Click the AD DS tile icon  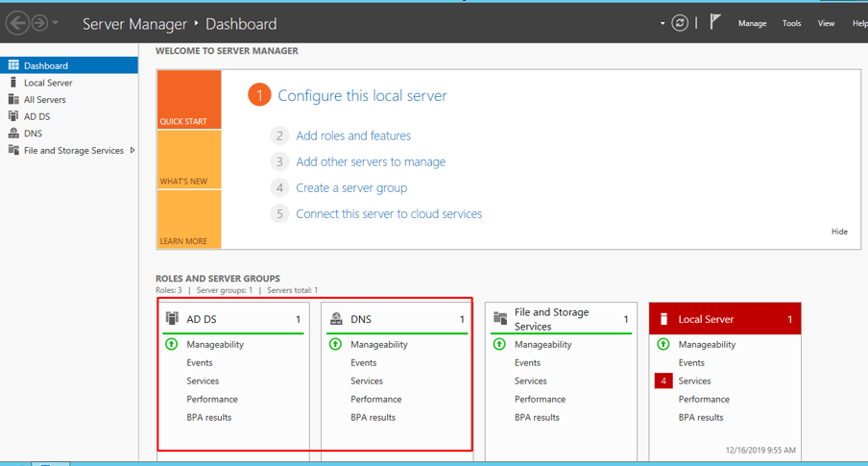click(x=172, y=319)
